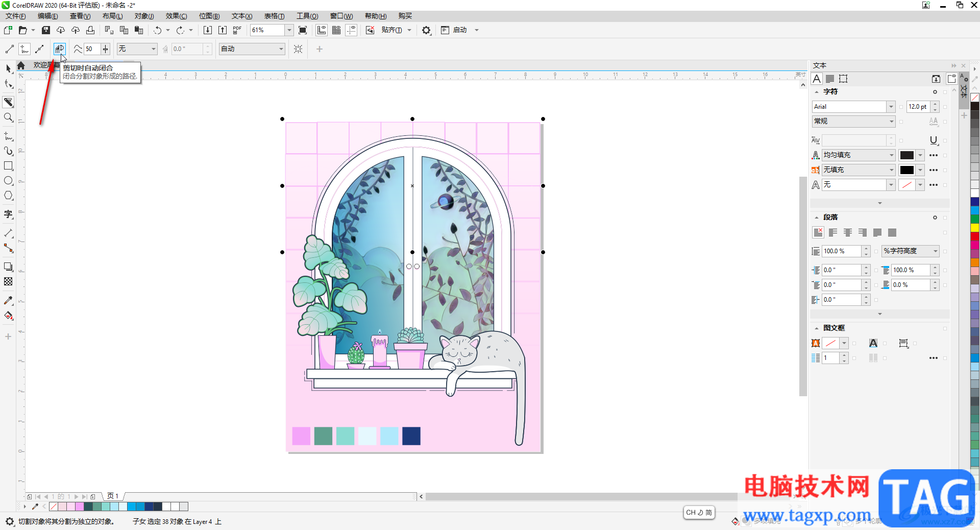This screenshot has height=530, width=980.
Task: Click the font size field showing 12.0 pt
Action: click(x=918, y=107)
